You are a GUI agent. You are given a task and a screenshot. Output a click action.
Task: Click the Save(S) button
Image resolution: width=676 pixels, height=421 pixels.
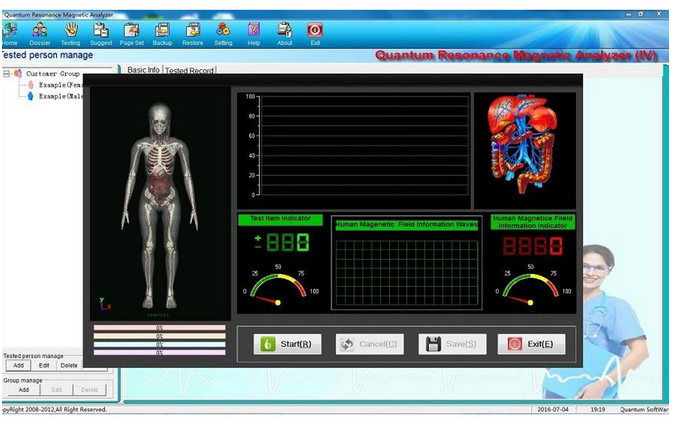pos(452,344)
